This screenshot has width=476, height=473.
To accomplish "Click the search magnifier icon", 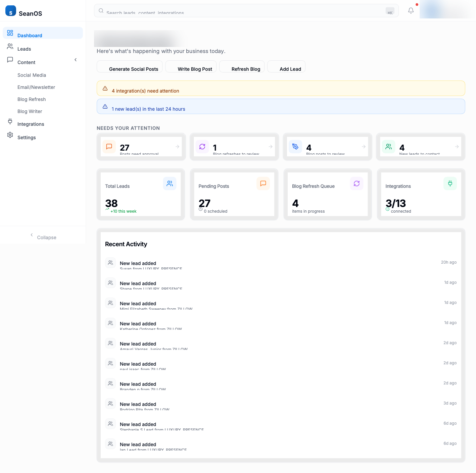I will tap(101, 10).
